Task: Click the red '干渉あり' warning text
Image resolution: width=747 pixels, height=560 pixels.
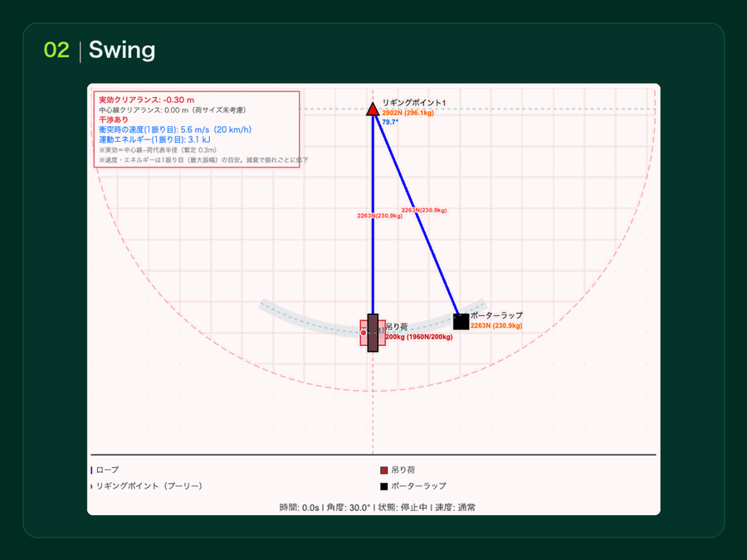Action: [x=114, y=119]
